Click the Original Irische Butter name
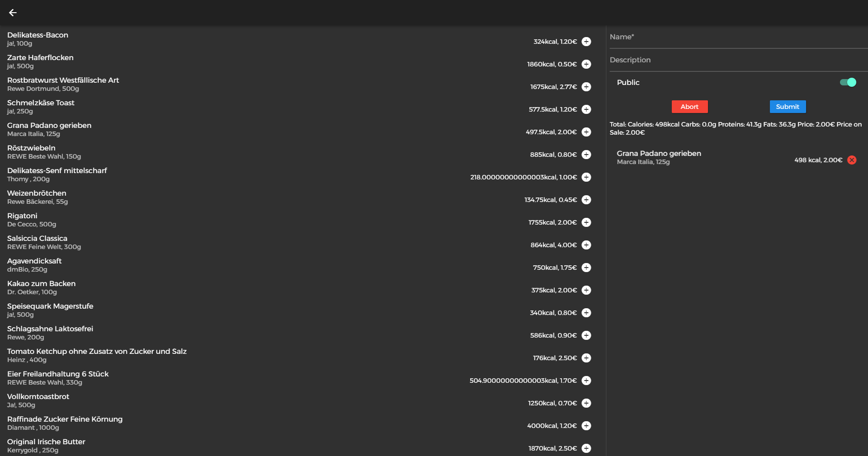 (46, 442)
